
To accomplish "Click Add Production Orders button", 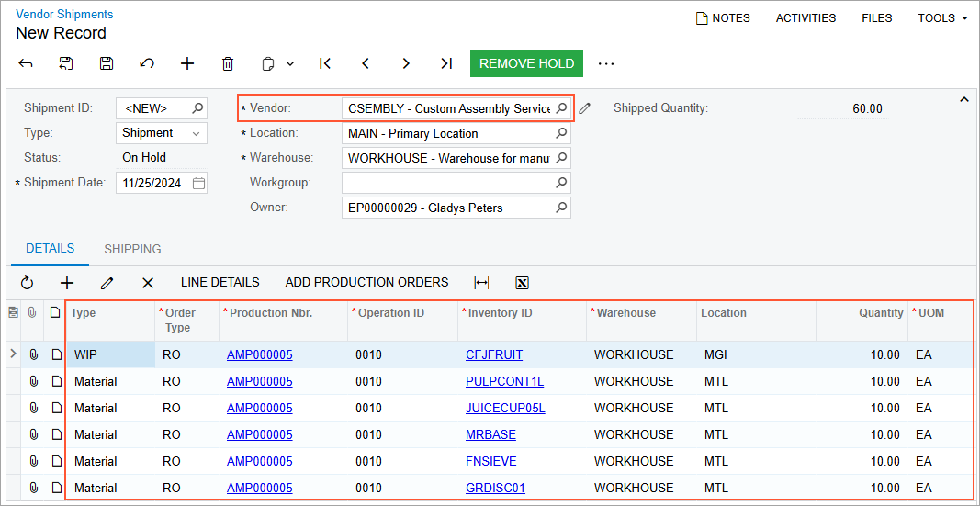I will pos(366,283).
